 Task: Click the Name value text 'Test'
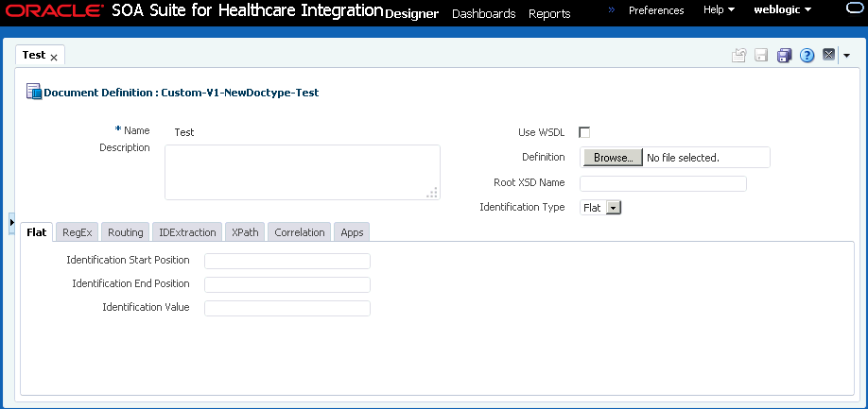pyautogui.click(x=184, y=132)
